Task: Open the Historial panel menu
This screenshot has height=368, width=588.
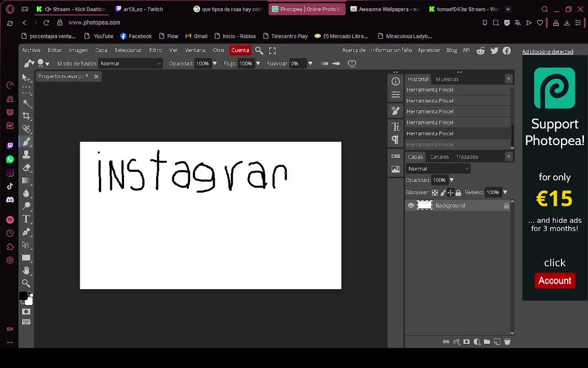Action: coord(508,79)
